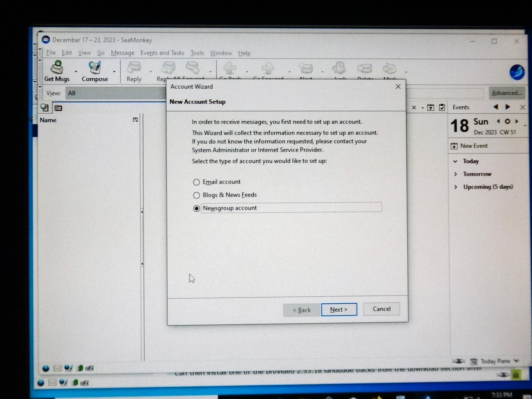The width and height of the screenshot is (532, 399).
Task: Open the Message menu
Action: (123, 53)
